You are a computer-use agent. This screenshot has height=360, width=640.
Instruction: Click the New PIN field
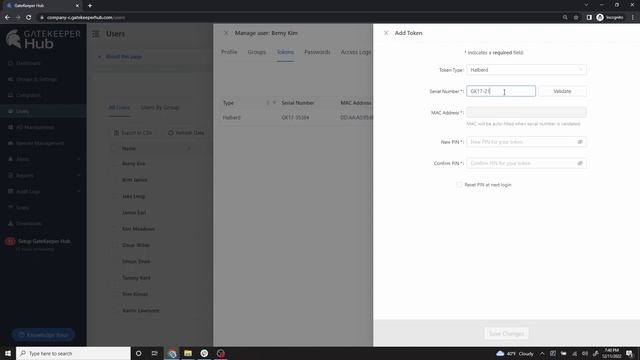(521, 142)
